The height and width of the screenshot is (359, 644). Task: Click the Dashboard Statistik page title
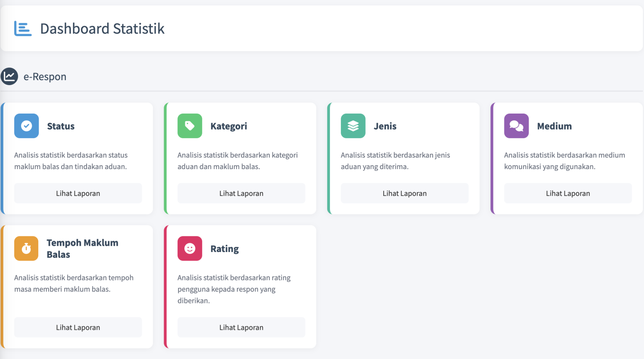point(102,29)
